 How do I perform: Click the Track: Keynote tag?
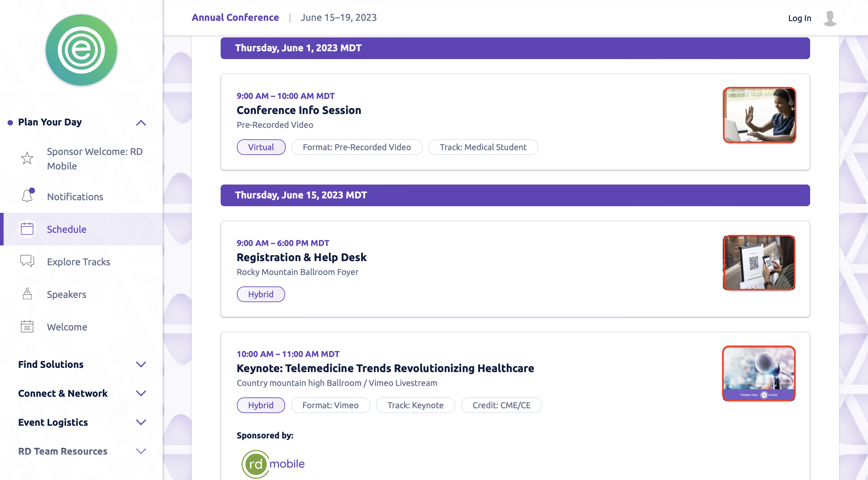[415, 405]
